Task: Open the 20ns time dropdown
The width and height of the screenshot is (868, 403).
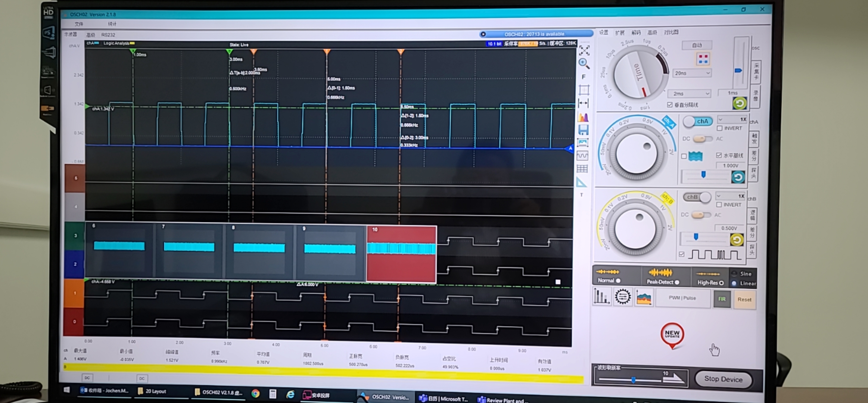Action: point(692,73)
